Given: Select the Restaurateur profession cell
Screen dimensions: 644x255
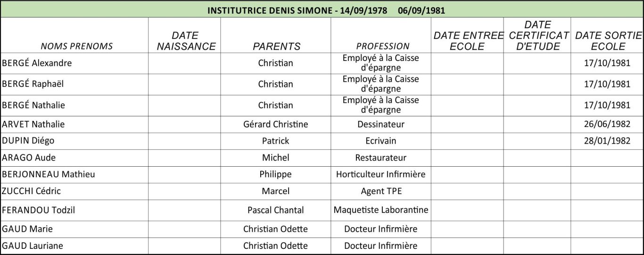Looking at the screenshot, I should 380,158.
